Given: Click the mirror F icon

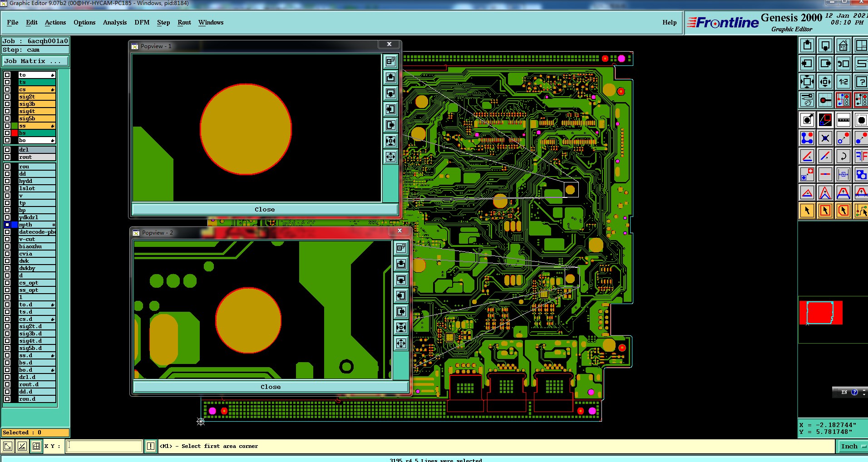Looking at the screenshot, I should tap(861, 156).
